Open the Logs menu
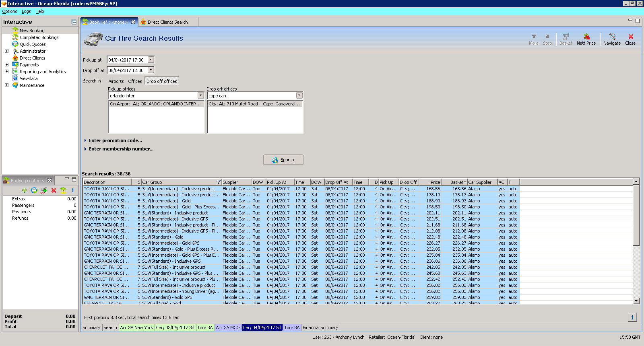The image size is (644, 346). (x=26, y=11)
